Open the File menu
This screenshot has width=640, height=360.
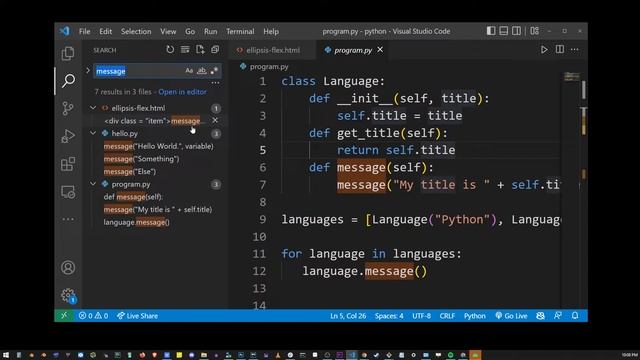pyautogui.click(x=84, y=31)
